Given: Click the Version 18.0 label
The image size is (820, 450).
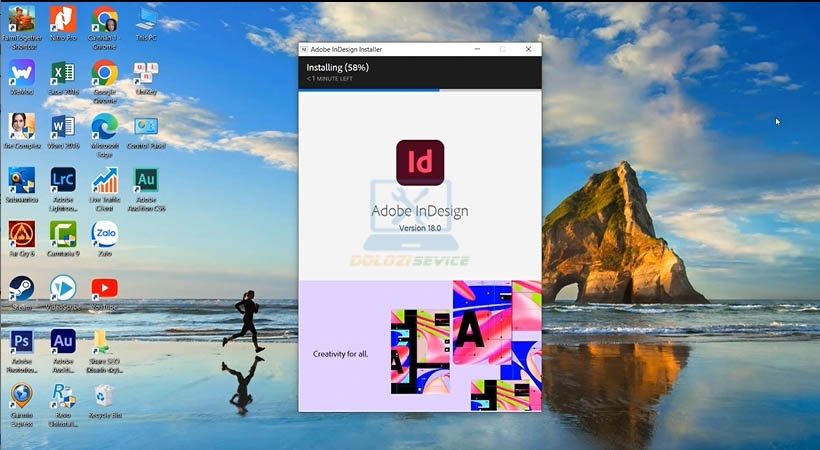Looking at the screenshot, I should point(420,228).
